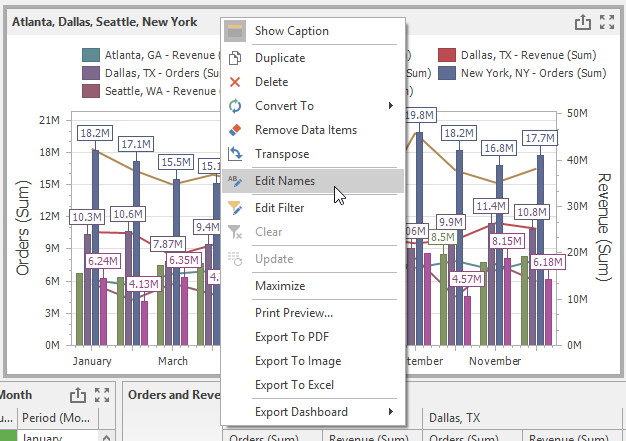
Task: Click the Remove Data Items eraser icon
Action: click(235, 130)
